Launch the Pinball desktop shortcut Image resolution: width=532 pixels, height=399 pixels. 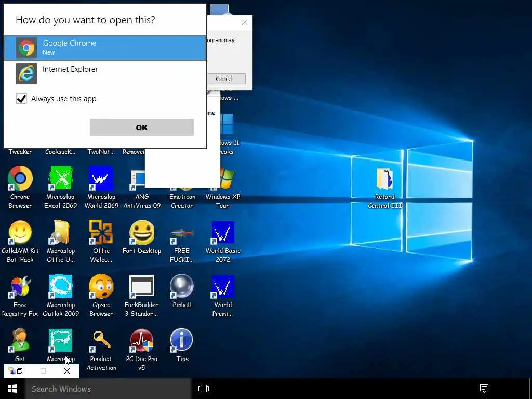pyautogui.click(x=182, y=291)
